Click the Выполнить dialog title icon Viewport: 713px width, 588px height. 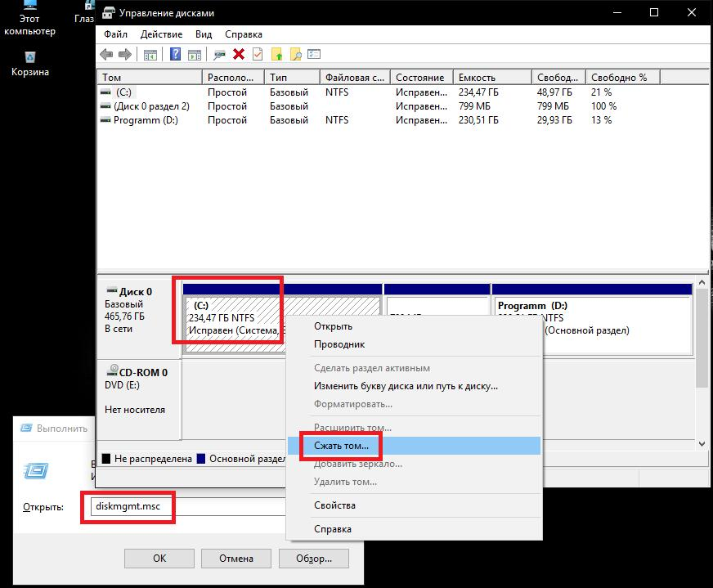tap(26, 428)
